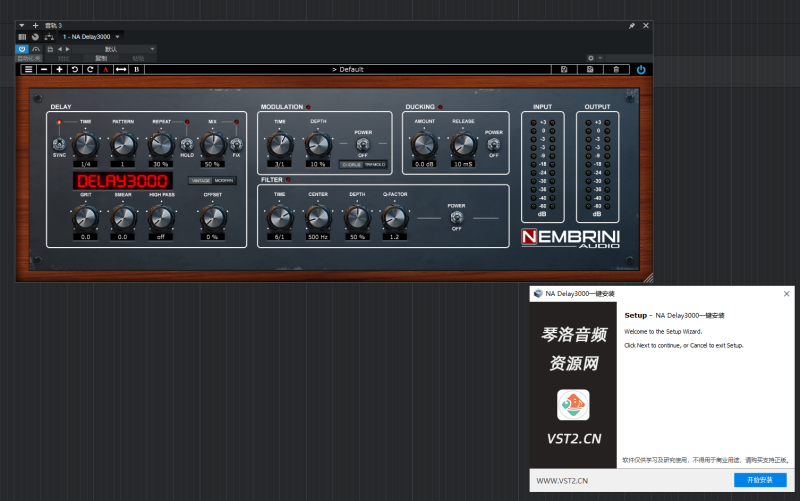Screen dimensions: 800x501
Task: Open the plugin hamburger menu
Action: (29, 69)
